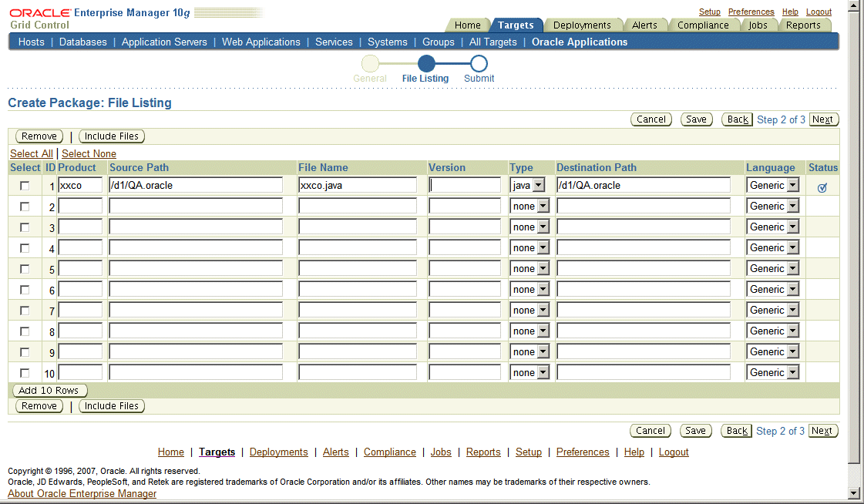The image size is (864, 504).
Task: Open the Hosts subtab
Action: [x=32, y=42]
